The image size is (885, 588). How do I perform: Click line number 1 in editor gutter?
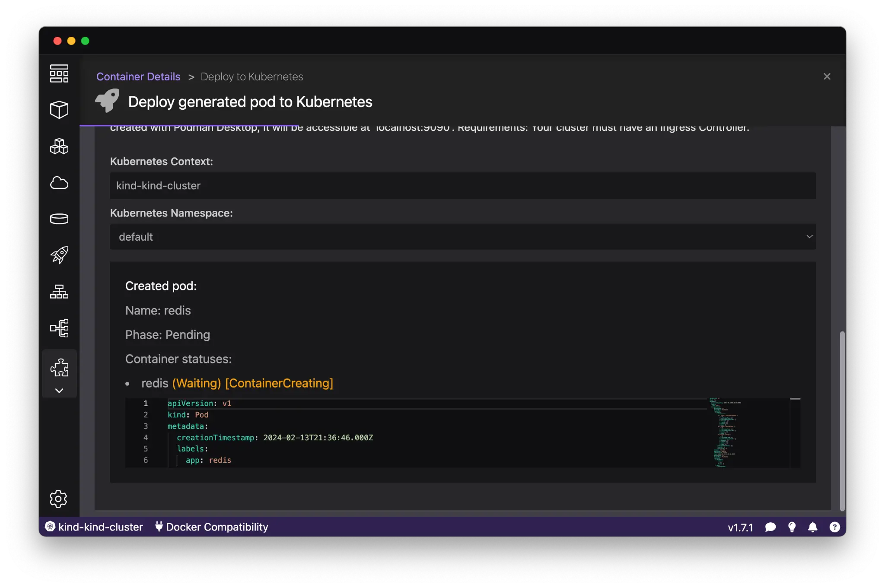[x=146, y=404]
